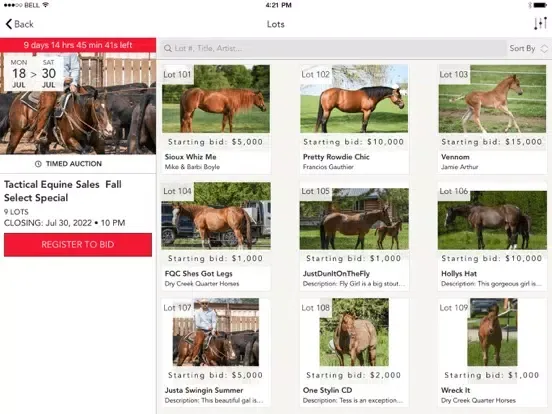Image resolution: width=552 pixels, height=414 pixels.
Task: Select the Justa Swingin Summer title
Action: click(x=204, y=390)
